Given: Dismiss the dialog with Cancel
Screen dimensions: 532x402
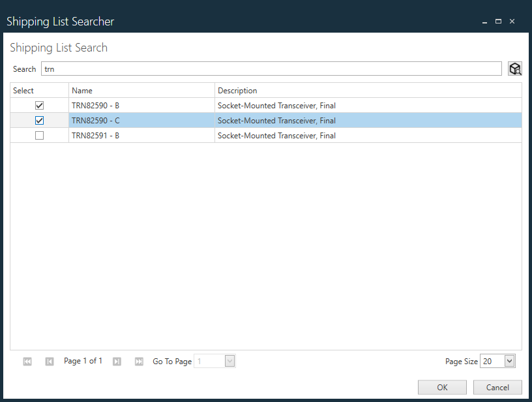Looking at the screenshot, I should (497, 387).
